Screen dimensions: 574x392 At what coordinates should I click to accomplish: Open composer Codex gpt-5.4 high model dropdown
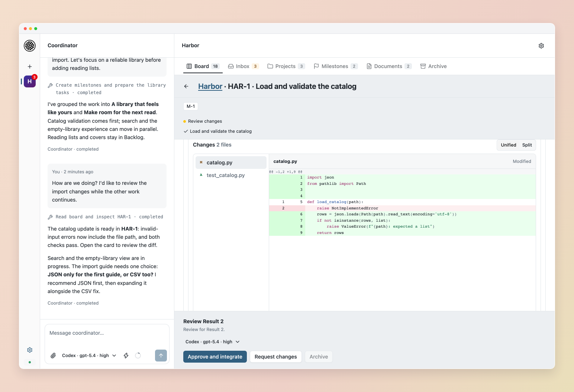coord(89,356)
